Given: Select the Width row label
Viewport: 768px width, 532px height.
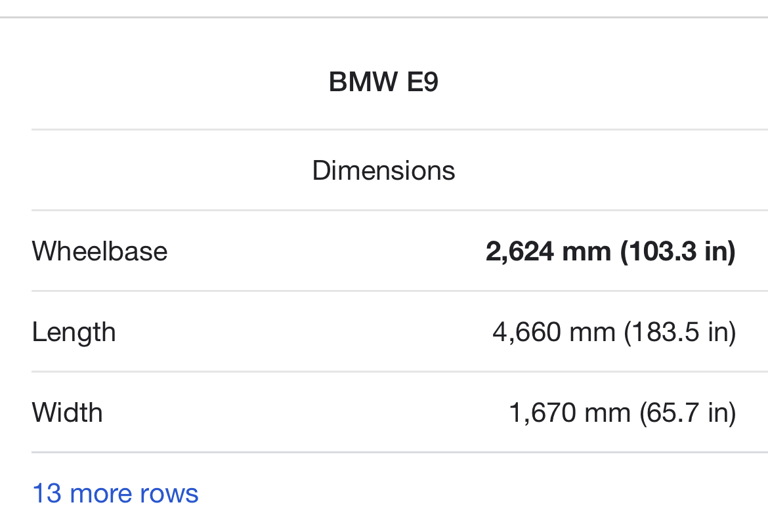Looking at the screenshot, I should click(67, 413).
